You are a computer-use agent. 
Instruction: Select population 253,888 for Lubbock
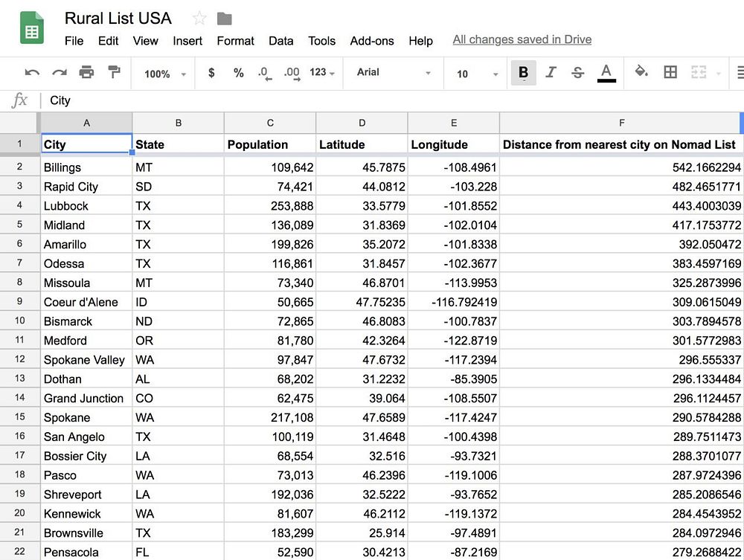pyautogui.click(x=270, y=206)
